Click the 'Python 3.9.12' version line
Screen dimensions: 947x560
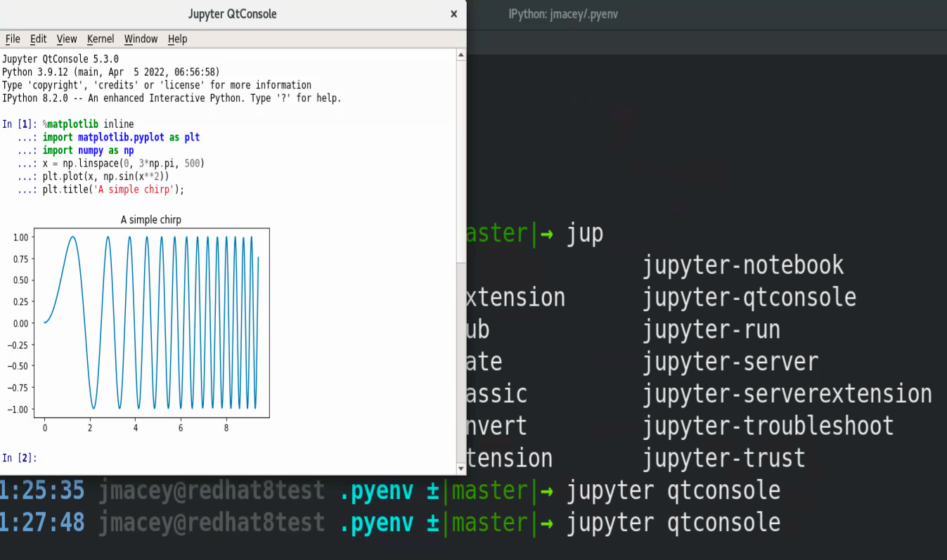(111, 72)
